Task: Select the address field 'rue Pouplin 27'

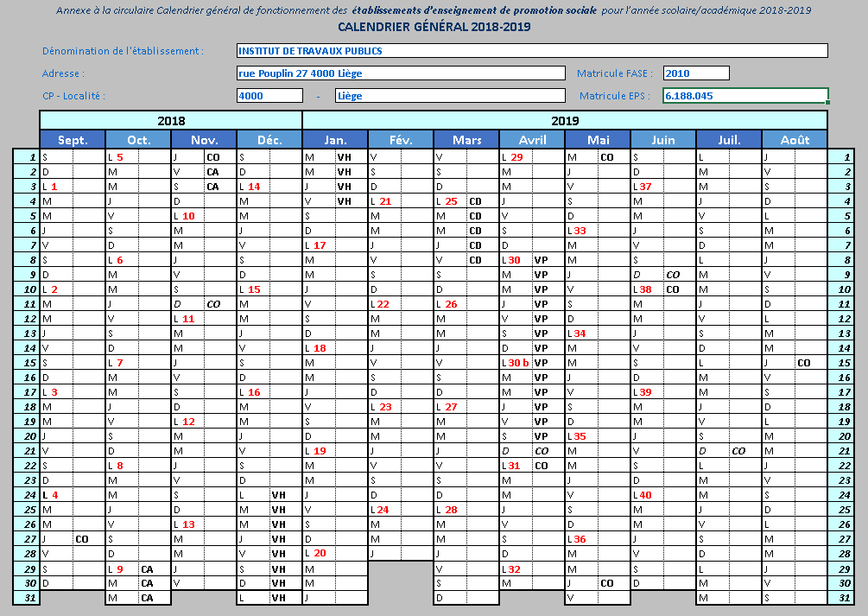Action: tap(401, 73)
